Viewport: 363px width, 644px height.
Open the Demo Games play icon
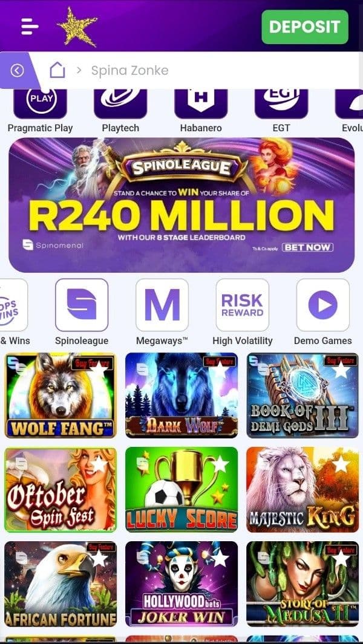(x=322, y=305)
